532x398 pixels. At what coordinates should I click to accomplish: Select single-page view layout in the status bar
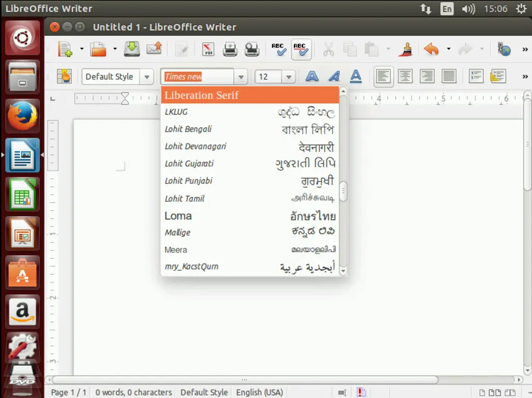(482, 393)
